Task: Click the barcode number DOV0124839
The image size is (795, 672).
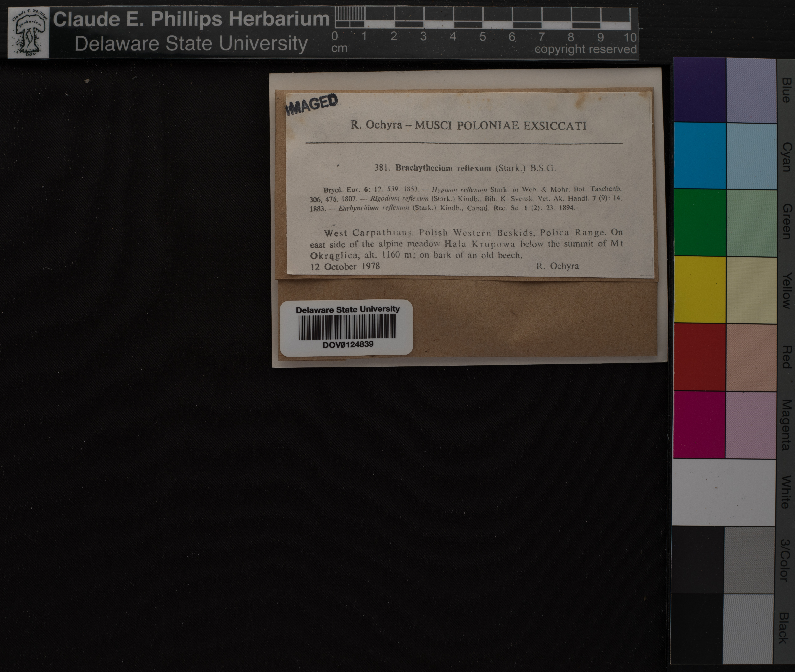Action: (x=348, y=345)
